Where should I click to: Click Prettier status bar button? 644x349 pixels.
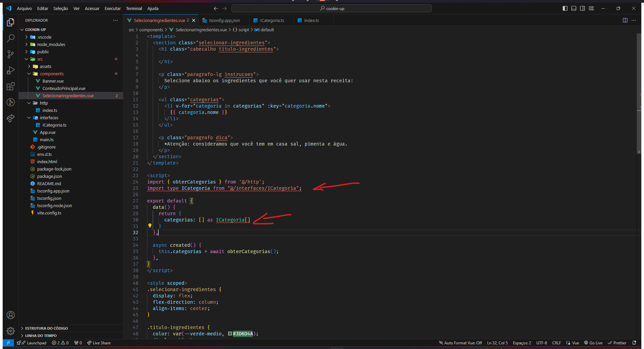click(x=617, y=343)
